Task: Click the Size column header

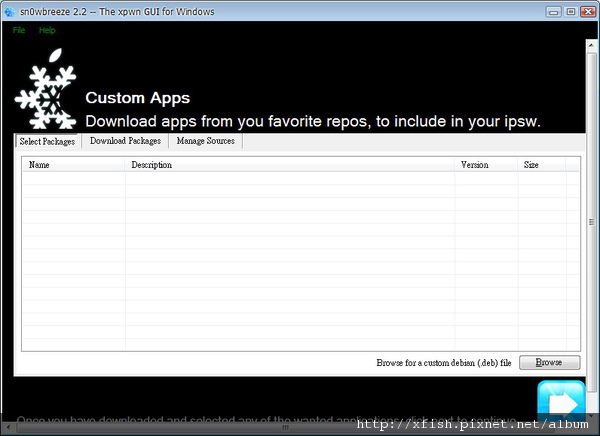Action: 541,165
